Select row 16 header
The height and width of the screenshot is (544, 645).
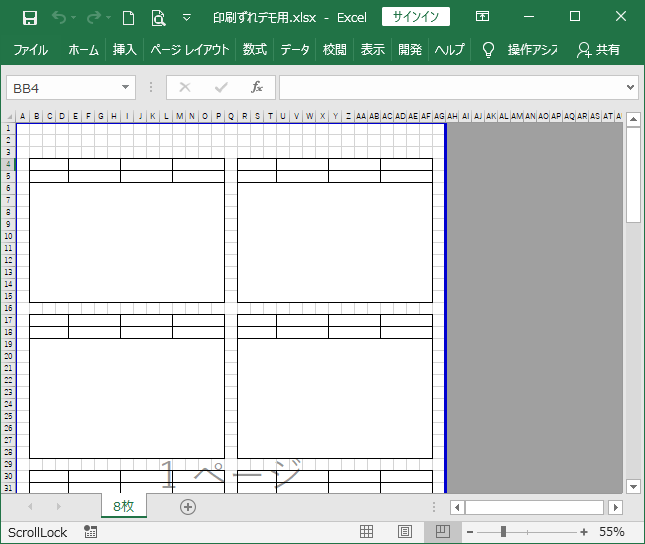click(8, 308)
